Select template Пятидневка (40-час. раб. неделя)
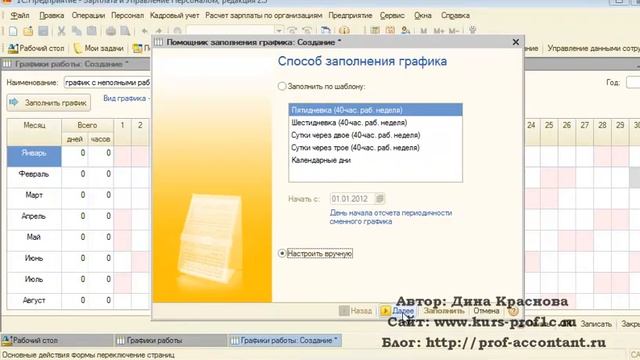Screen dimensions: 640x360 tap(376, 110)
